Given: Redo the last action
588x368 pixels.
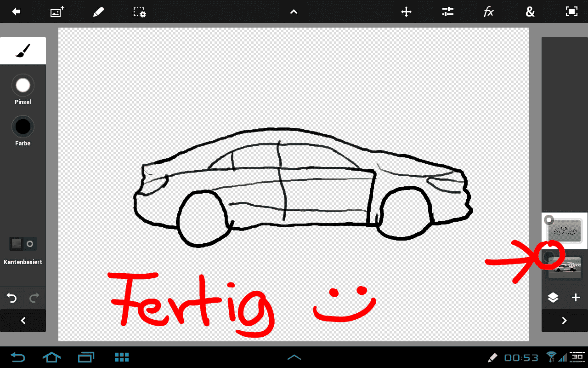Looking at the screenshot, I should pyautogui.click(x=34, y=298).
